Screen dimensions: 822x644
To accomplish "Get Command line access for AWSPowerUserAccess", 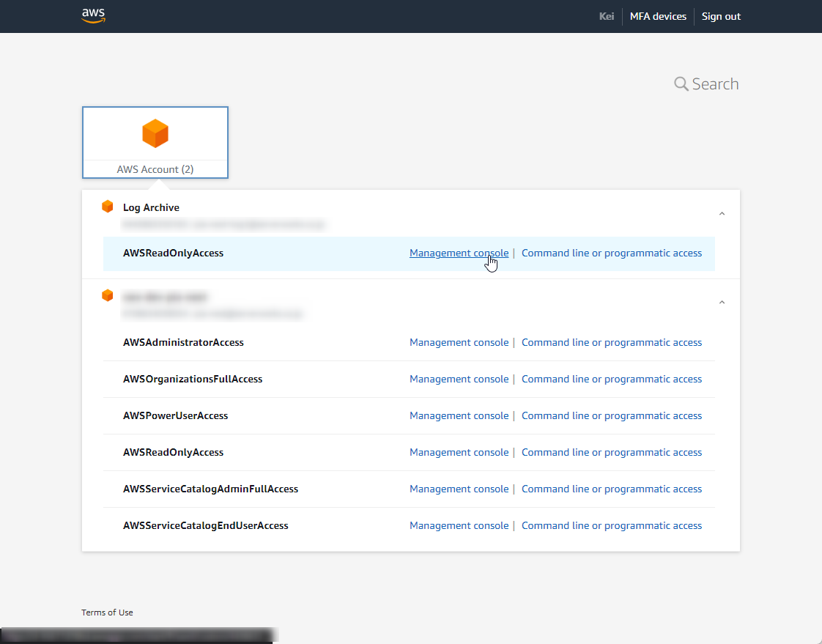I will pos(611,416).
